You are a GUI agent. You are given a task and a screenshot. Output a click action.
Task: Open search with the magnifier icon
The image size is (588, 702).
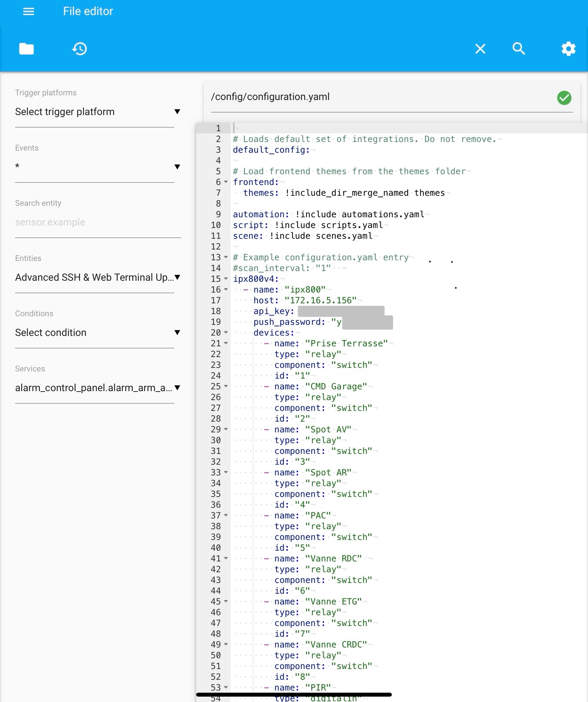518,49
